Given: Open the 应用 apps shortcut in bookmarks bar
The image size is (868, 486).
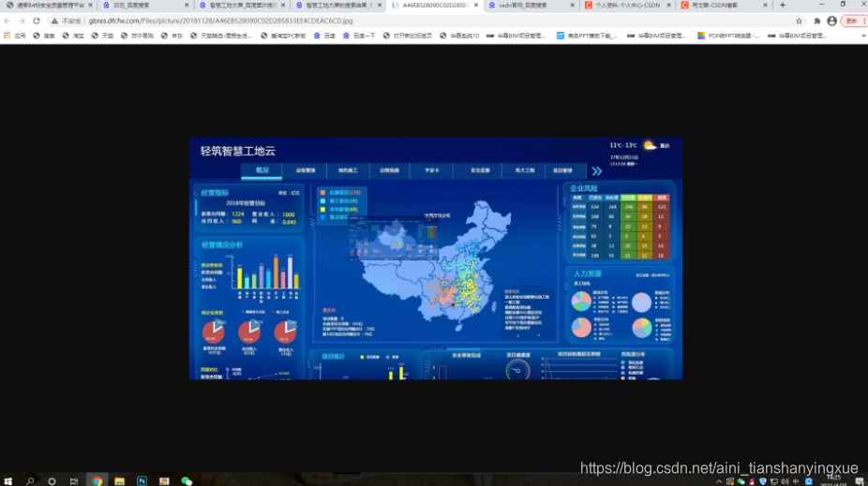Looking at the screenshot, I should 15,36.
